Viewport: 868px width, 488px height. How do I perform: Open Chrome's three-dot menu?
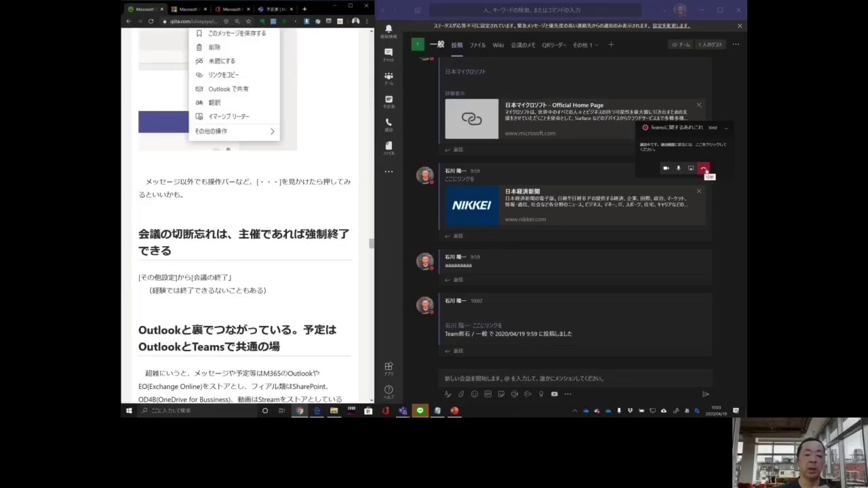[368, 21]
